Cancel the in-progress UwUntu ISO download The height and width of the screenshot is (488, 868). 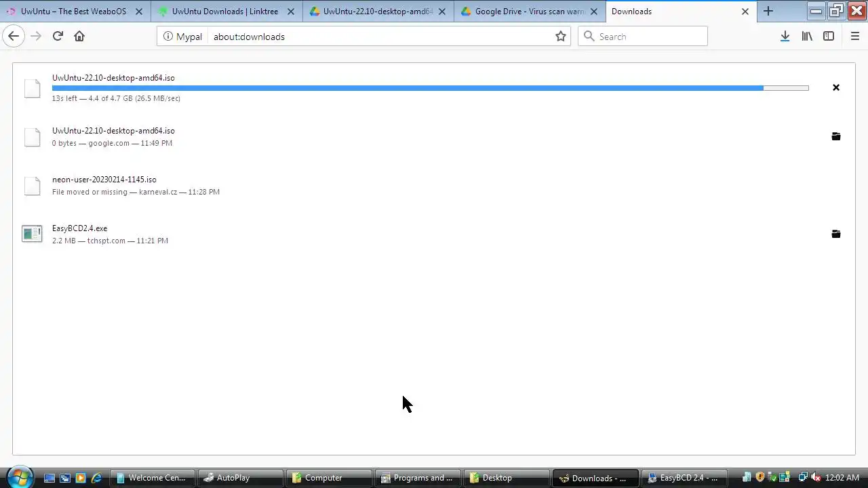(836, 87)
